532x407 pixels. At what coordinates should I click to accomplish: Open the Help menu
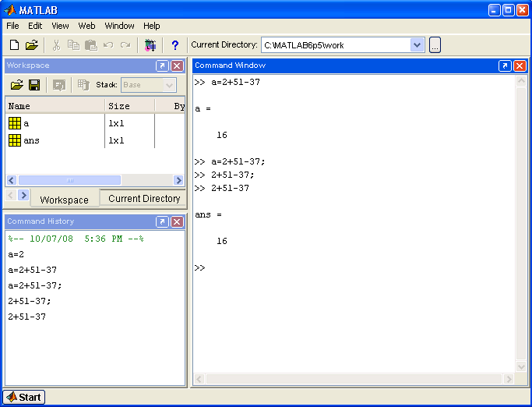[151, 26]
